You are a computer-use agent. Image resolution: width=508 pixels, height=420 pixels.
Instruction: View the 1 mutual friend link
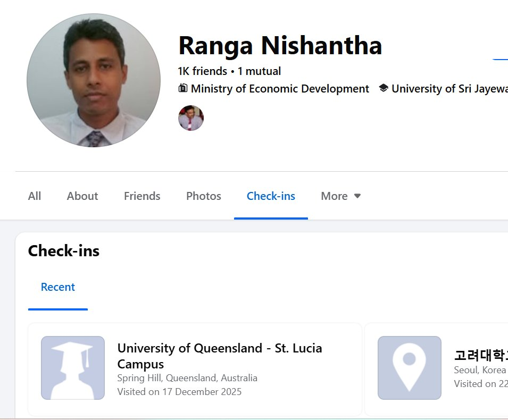(259, 71)
